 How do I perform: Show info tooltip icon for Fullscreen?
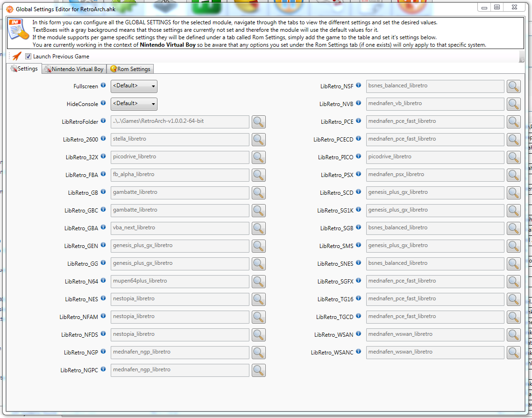point(103,85)
